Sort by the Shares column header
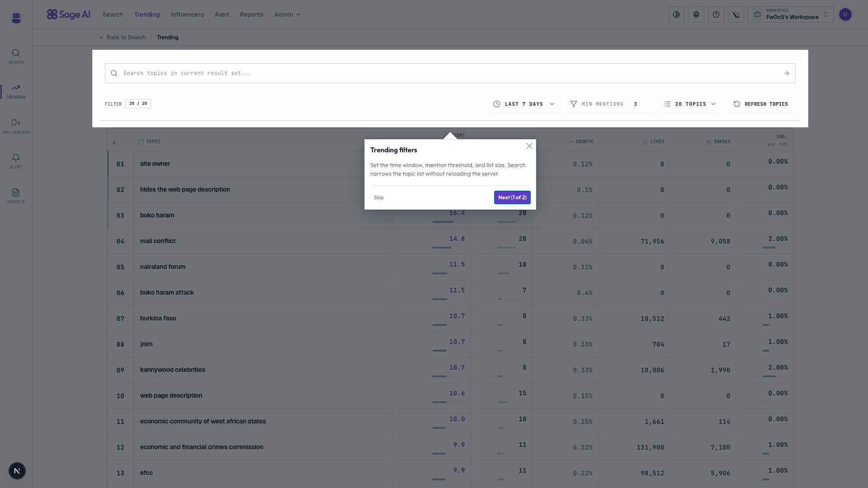 pos(718,142)
